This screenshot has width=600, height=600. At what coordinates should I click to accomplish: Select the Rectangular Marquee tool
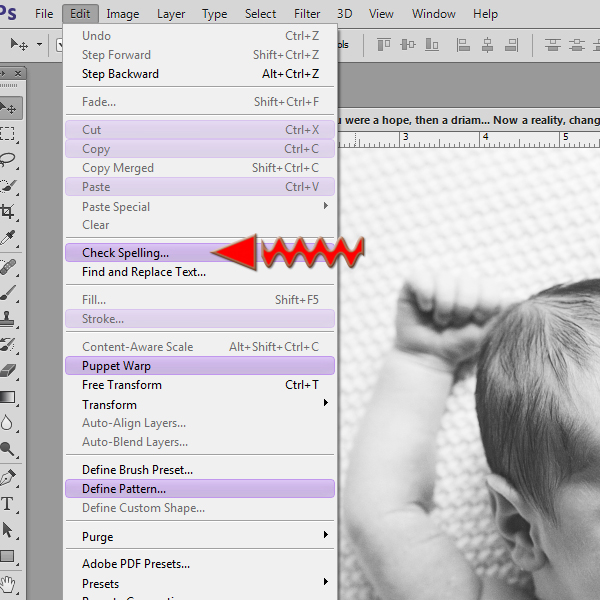(7, 134)
